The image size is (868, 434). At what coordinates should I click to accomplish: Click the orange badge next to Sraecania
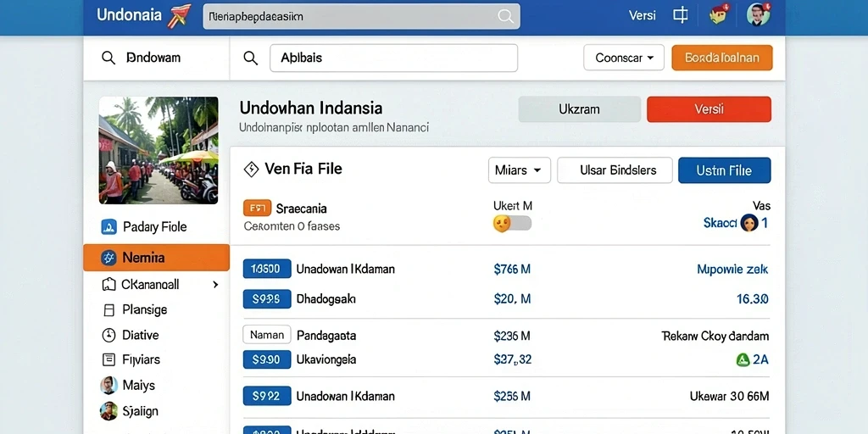click(257, 209)
